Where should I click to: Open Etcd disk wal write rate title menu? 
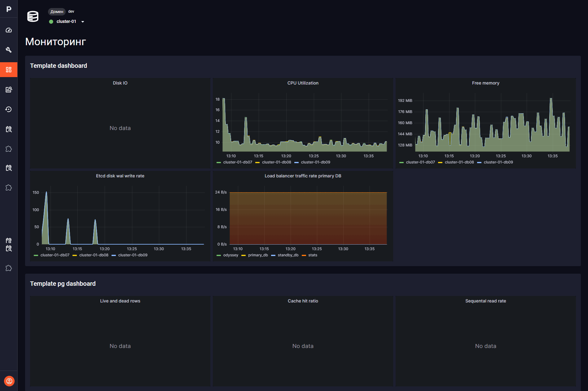pyautogui.click(x=120, y=176)
